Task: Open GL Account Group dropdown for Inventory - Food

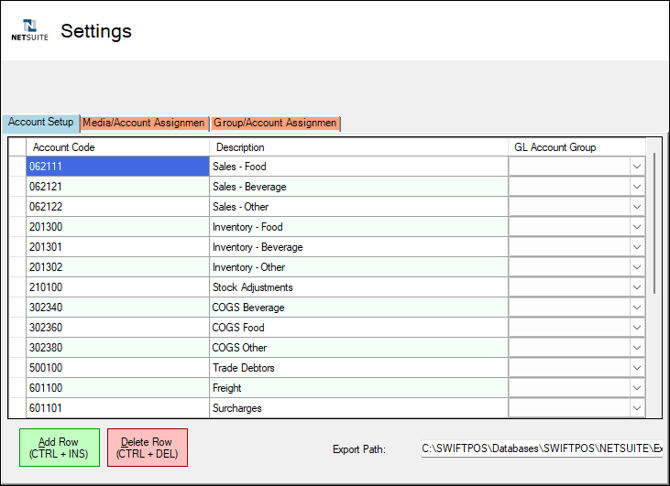Action: (x=637, y=227)
